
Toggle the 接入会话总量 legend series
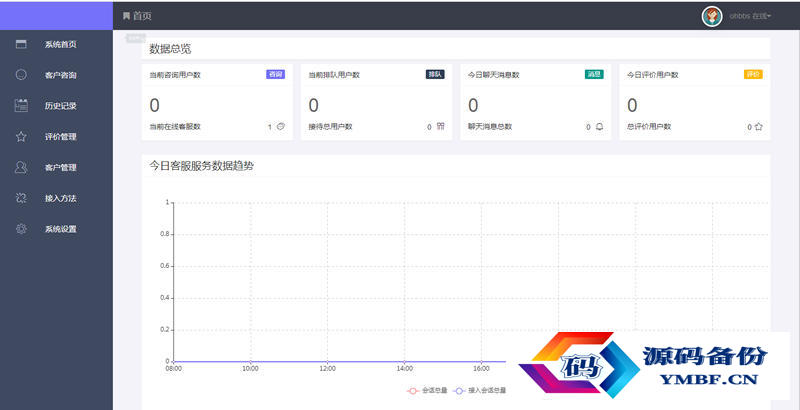click(x=480, y=391)
